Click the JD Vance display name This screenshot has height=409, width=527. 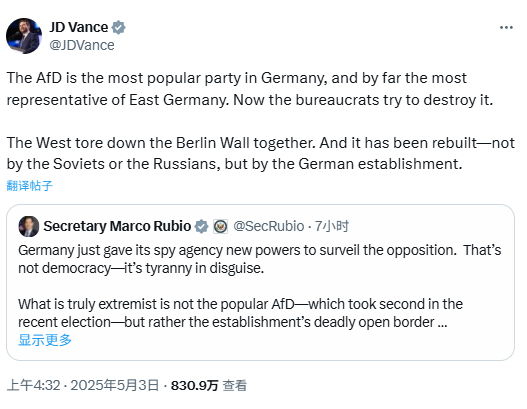click(x=79, y=27)
